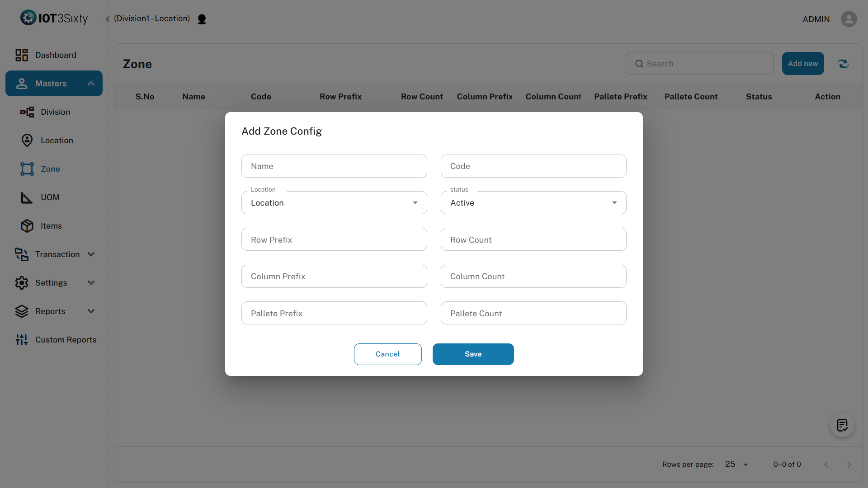The height and width of the screenshot is (488, 868).
Task: Change rows per page dropdown
Action: 736,465
